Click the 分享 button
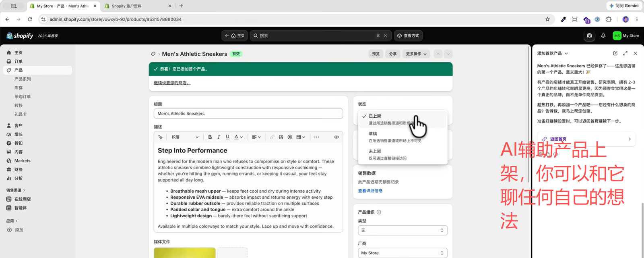Viewport: 644px width, 258px height. pos(393,54)
